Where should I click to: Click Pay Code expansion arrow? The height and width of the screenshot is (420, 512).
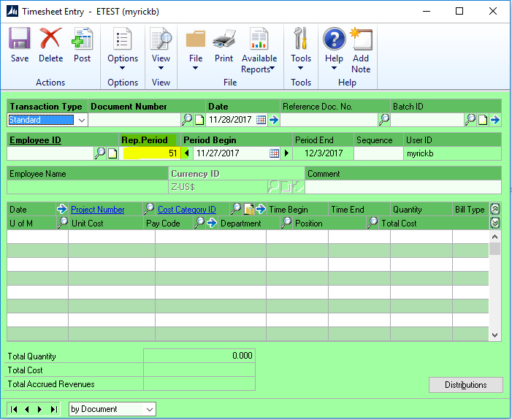212,223
